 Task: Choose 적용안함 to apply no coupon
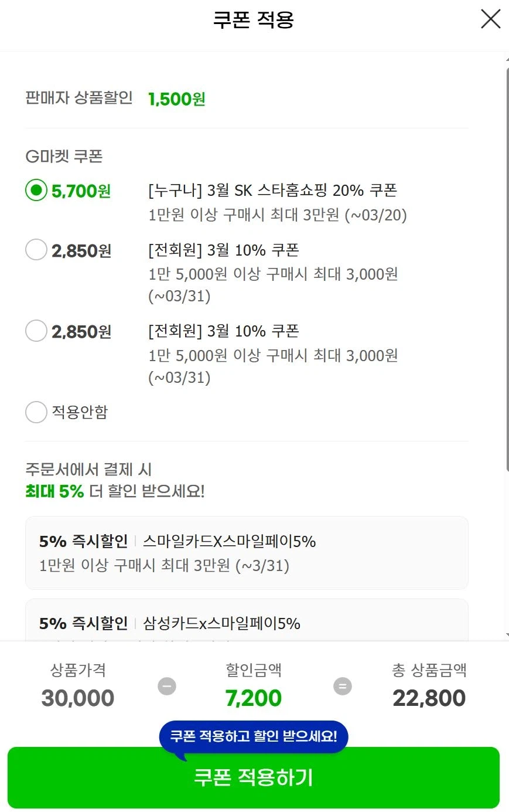coord(36,412)
